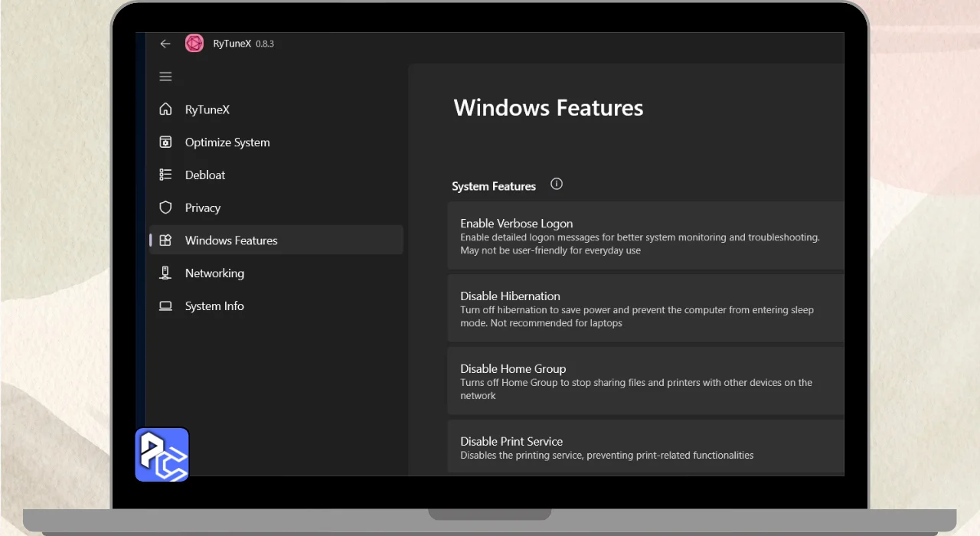Click the home icon beside RyTuneX
The image size is (980, 536).
coord(165,109)
